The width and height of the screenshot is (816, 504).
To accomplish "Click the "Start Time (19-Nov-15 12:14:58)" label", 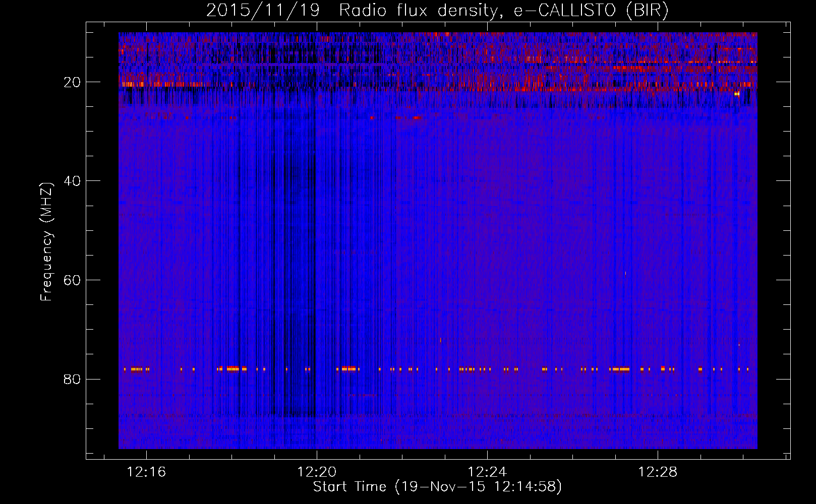I will pyautogui.click(x=437, y=487).
